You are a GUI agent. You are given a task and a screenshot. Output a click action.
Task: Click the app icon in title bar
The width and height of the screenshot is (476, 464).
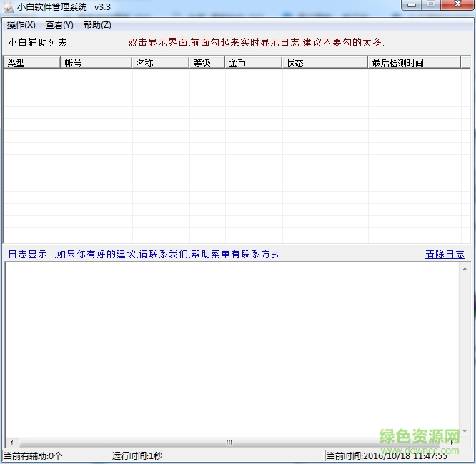click(x=8, y=7)
